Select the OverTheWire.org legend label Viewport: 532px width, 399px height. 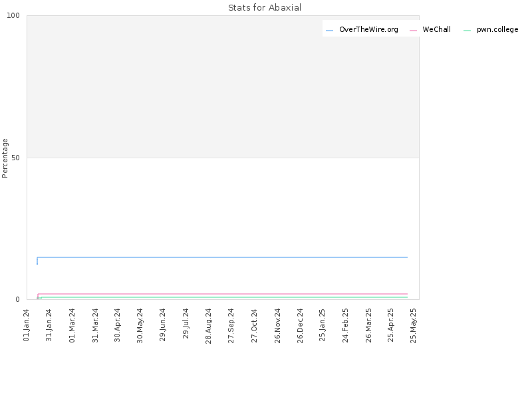coord(368,29)
